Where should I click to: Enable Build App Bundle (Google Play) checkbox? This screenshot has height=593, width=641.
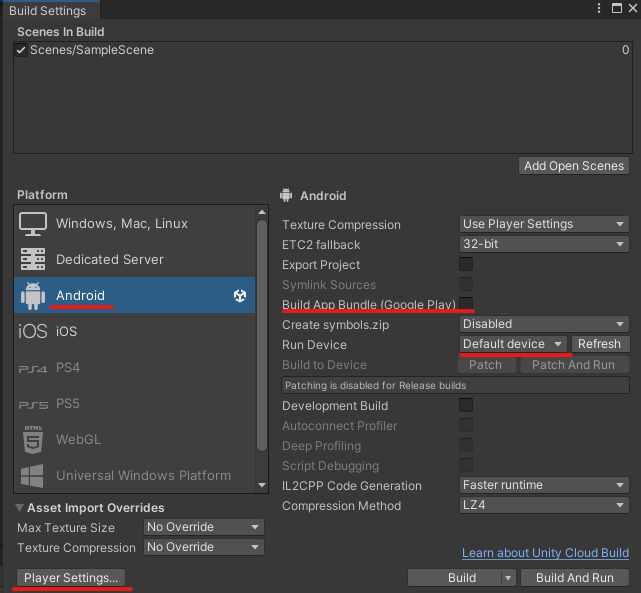coord(466,304)
